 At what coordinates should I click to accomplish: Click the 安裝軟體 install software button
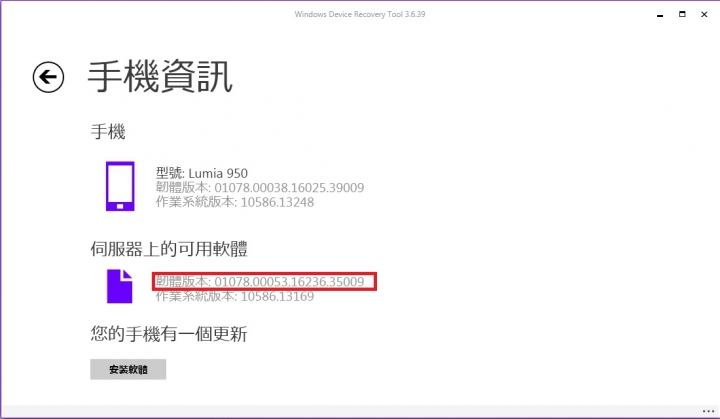point(128,369)
